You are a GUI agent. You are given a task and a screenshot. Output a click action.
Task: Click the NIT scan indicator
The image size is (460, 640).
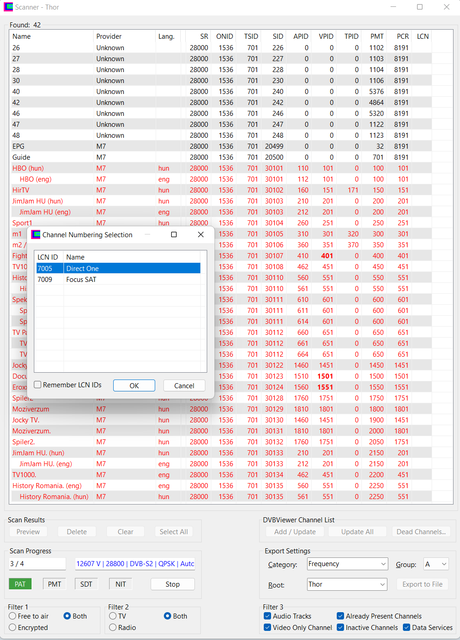[120, 584]
